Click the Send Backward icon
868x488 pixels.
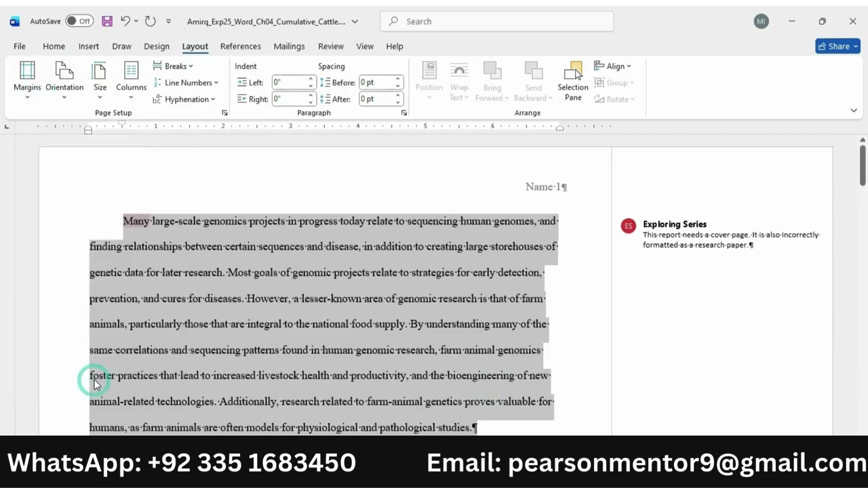533,70
